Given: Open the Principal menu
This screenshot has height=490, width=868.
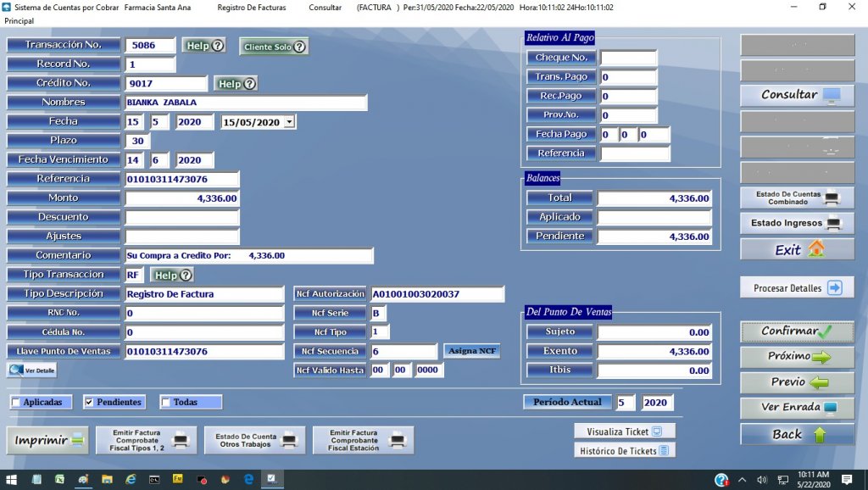Looking at the screenshot, I should (x=19, y=20).
